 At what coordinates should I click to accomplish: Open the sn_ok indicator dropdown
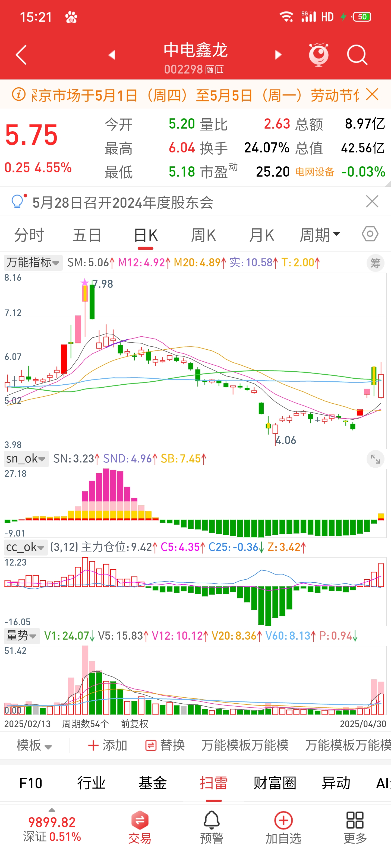tap(26, 459)
